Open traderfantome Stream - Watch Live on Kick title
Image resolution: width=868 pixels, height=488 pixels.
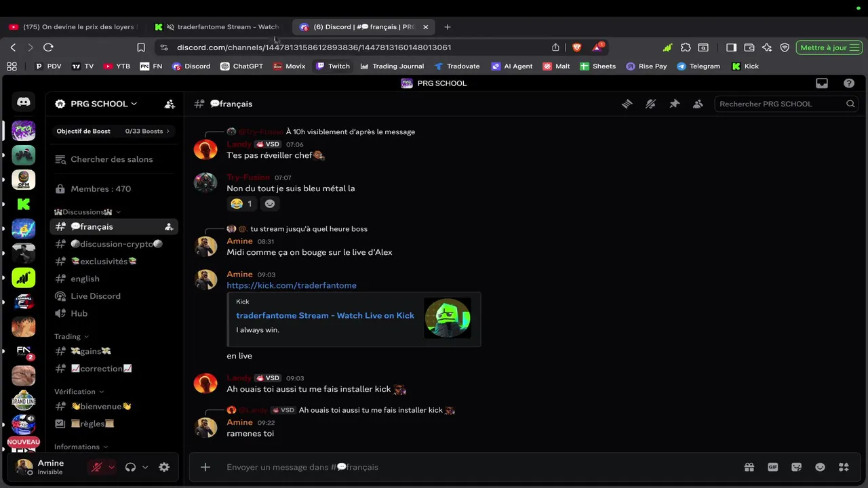(x=325, y=316)
